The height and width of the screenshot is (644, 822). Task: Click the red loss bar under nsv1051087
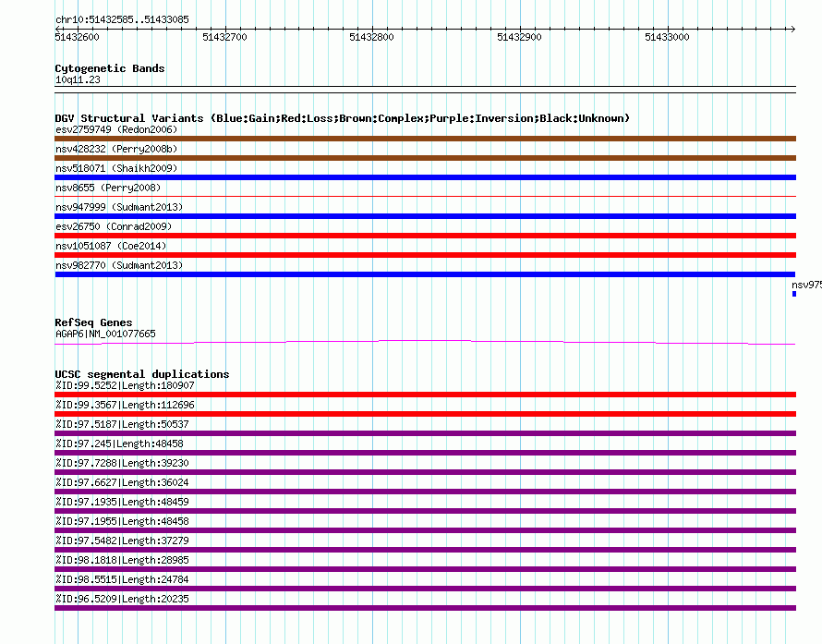tap(425, 255)
